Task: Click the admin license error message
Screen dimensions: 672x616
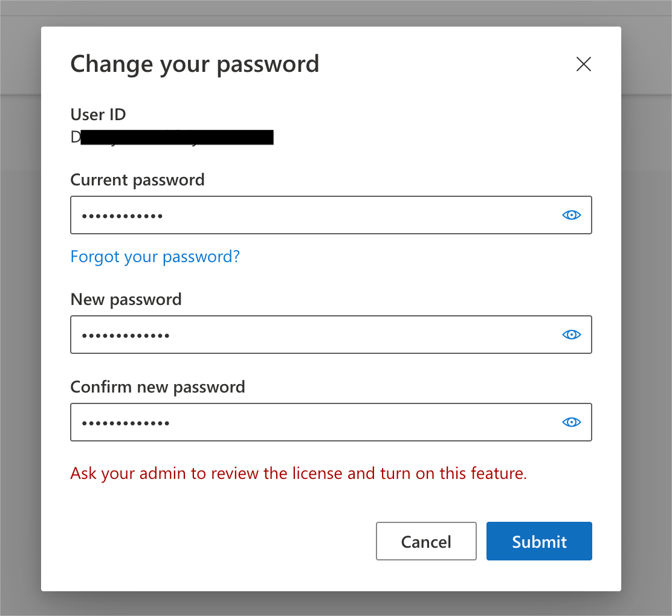Action: (298, 473)
